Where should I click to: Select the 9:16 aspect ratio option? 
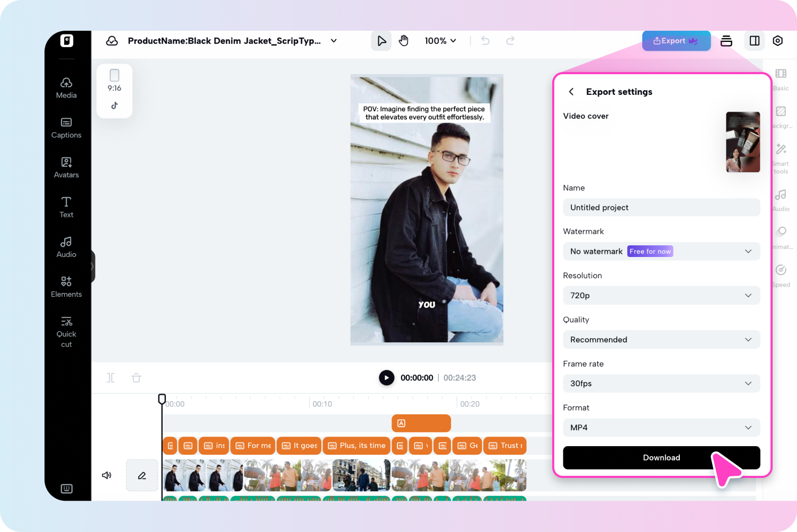(114, 80)
